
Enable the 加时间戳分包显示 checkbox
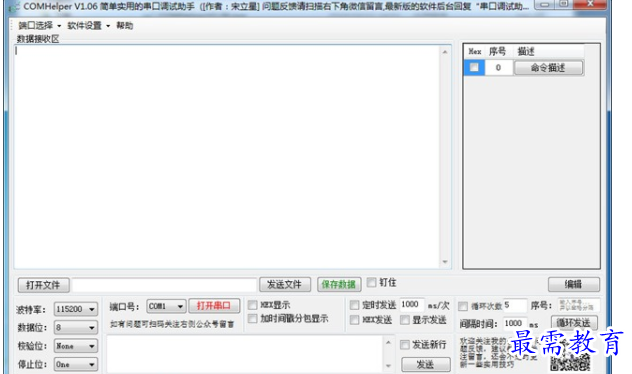click(253, 319)
